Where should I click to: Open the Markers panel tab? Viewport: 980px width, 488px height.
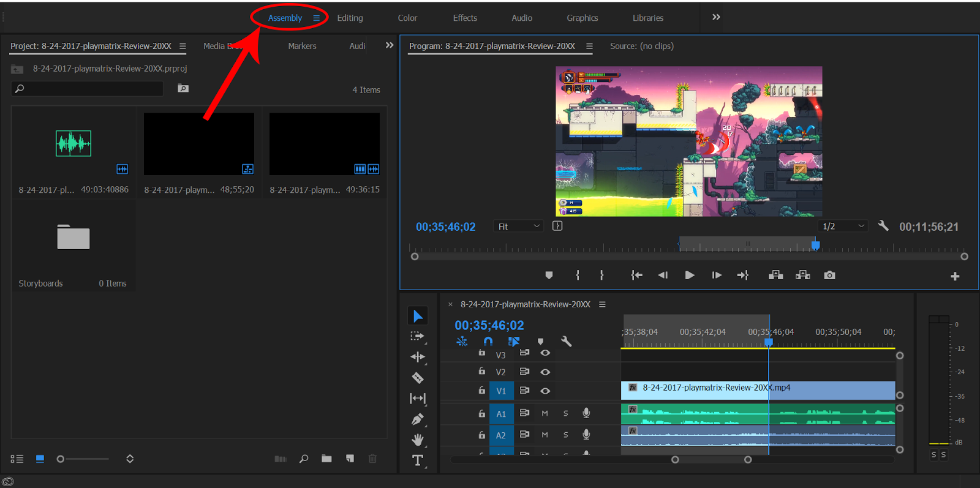pos(302,46)
